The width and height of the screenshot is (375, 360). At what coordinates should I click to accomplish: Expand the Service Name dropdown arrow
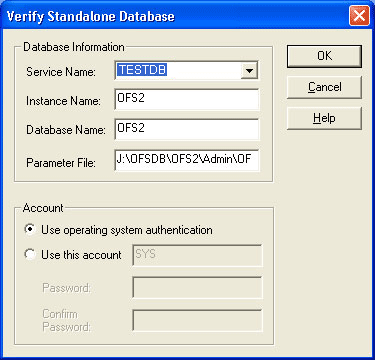(249, 71)
